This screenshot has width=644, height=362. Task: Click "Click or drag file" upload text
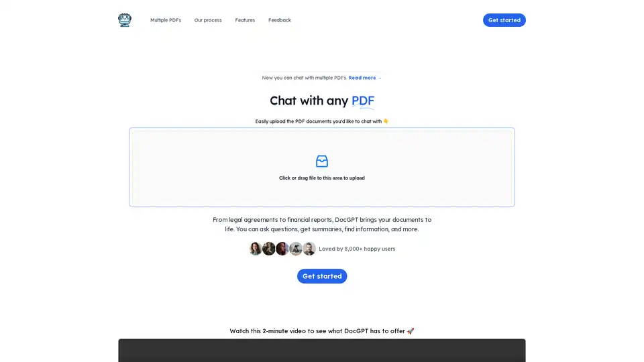click(321, 178)
